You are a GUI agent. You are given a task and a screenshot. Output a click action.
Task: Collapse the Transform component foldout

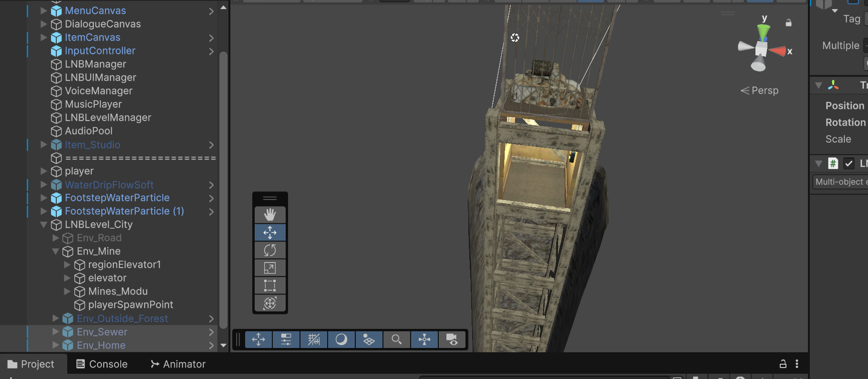(x=819, y=85)
